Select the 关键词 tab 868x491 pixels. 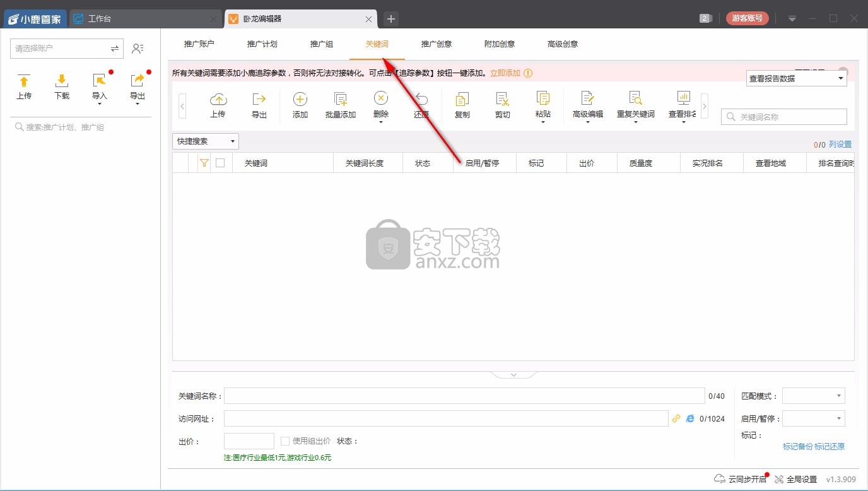[x=377, y=44]
